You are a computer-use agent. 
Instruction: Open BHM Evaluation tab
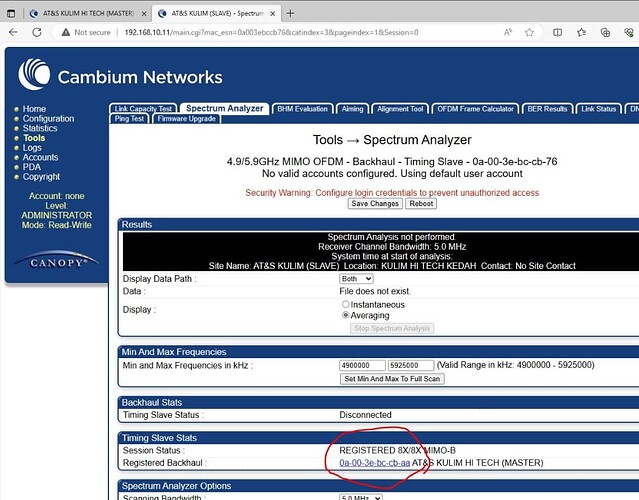tap(302, 109)
